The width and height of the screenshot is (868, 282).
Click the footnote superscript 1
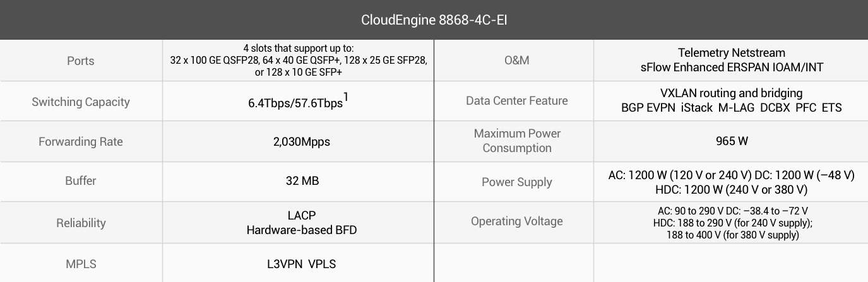click(x=346, y=97)
